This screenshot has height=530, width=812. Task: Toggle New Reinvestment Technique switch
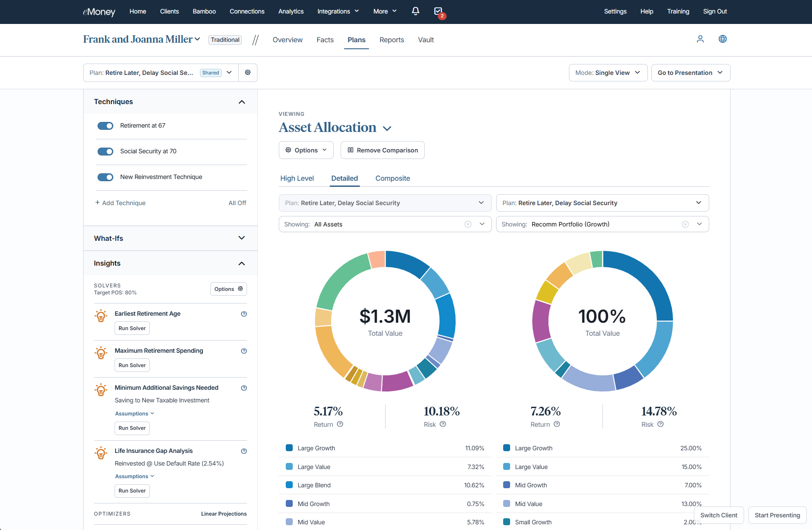[x=105, y=177]
